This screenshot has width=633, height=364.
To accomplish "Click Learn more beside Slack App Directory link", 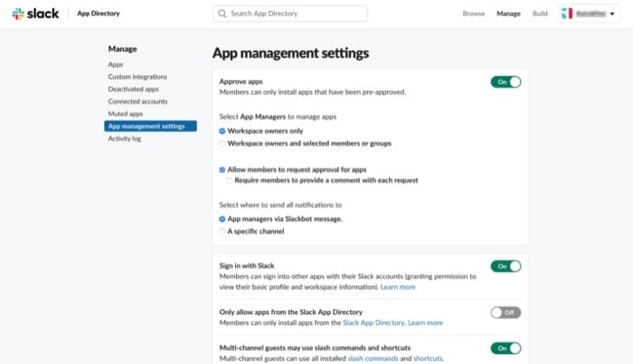I will (425, 322).
